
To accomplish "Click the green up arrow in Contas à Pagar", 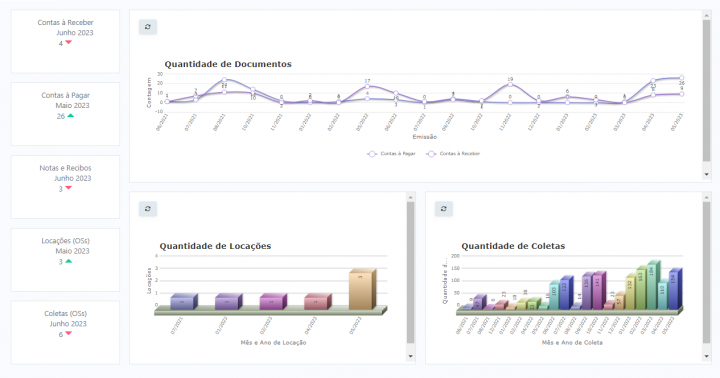I will pyautogui.click(x=70, y=115).
